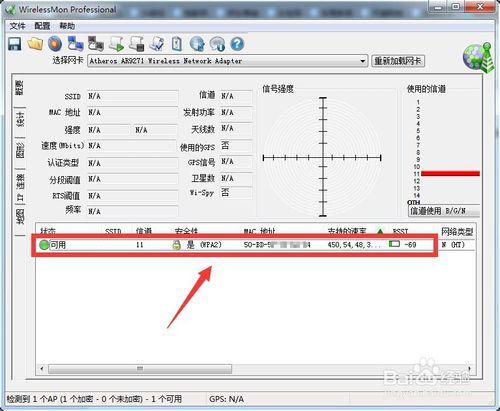Open the yellow folder icon
The width and height of the screenshot is (500, 411).
tap(35, 44)
